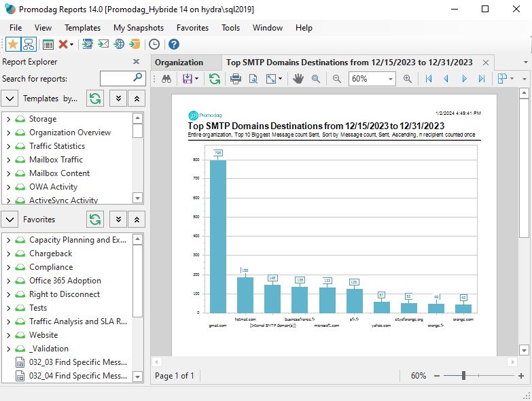The height and width of the screenshot is (401, 532).
Task: Click the print preview page icon
Action: [253, 79]
